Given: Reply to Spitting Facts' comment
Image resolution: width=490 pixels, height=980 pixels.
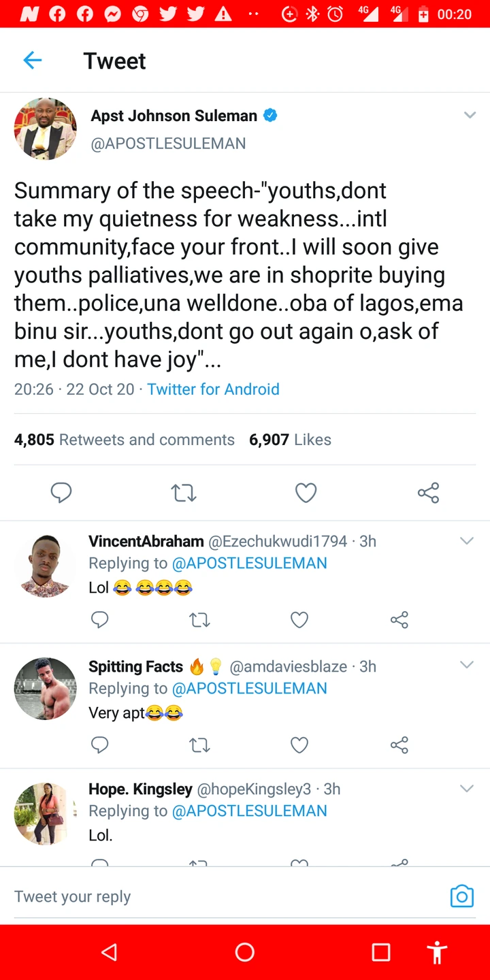Looking at the screenshot, I should point(100,745).
